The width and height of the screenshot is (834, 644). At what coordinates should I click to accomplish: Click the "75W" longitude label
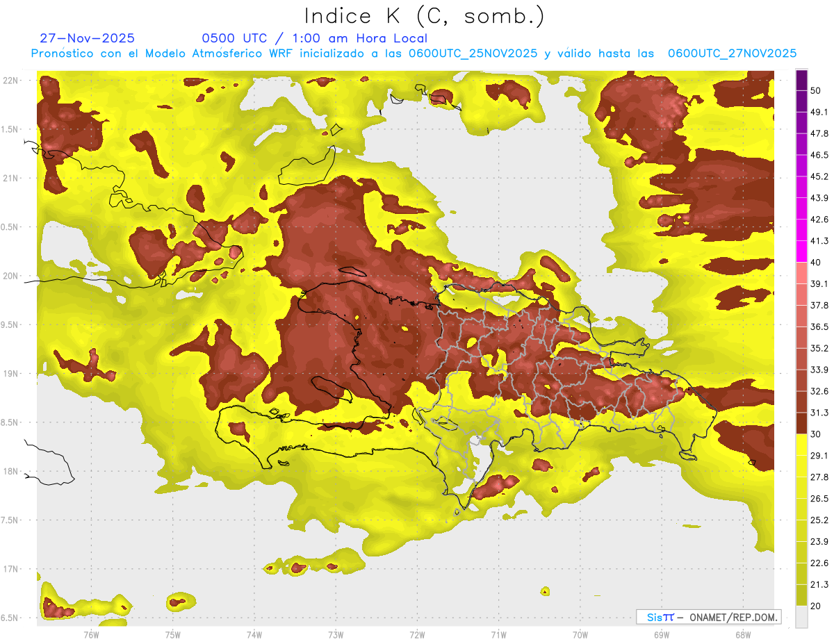tap(173, 634)
